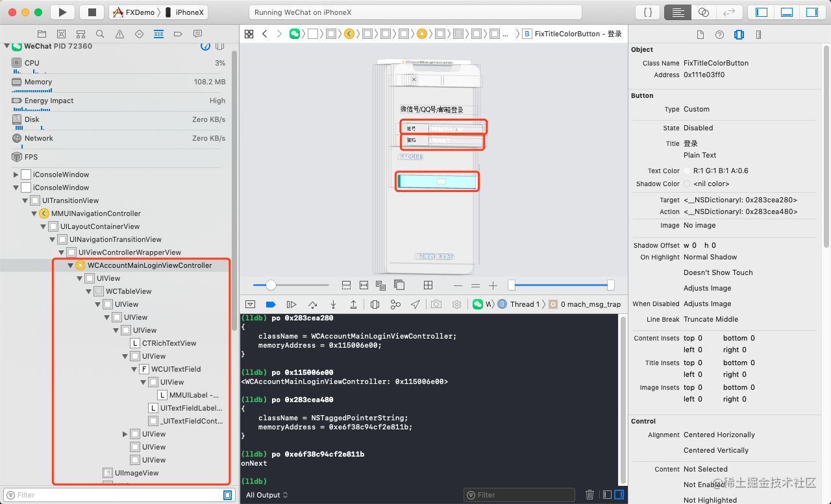Open the code snippets library button
The height and width of the screenshot is (504, 831).
pos(647,12)
